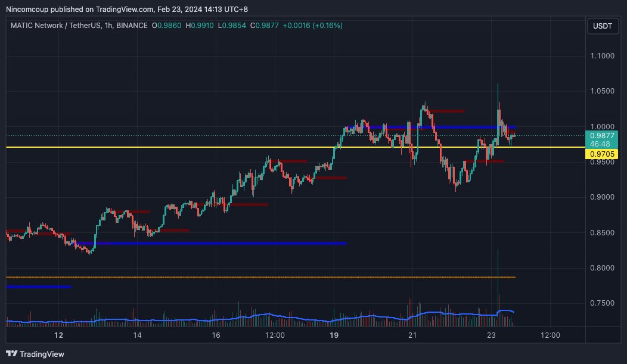The width and height of the screenshot is (627, 364).
Task: Click the +0.0016 (+0.16%) change value
Action: pyautogui.click(x=313, y=26)
